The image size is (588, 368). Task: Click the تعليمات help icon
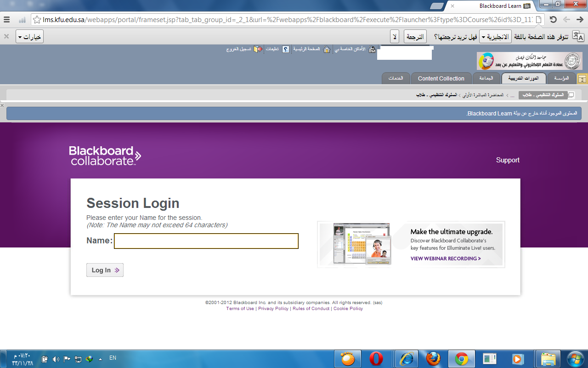pyautogui.click(x=286, y=49)
